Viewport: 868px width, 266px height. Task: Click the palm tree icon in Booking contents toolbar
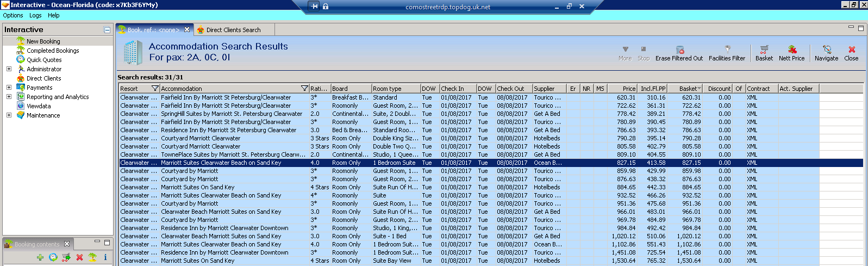(x=92, y=257)
